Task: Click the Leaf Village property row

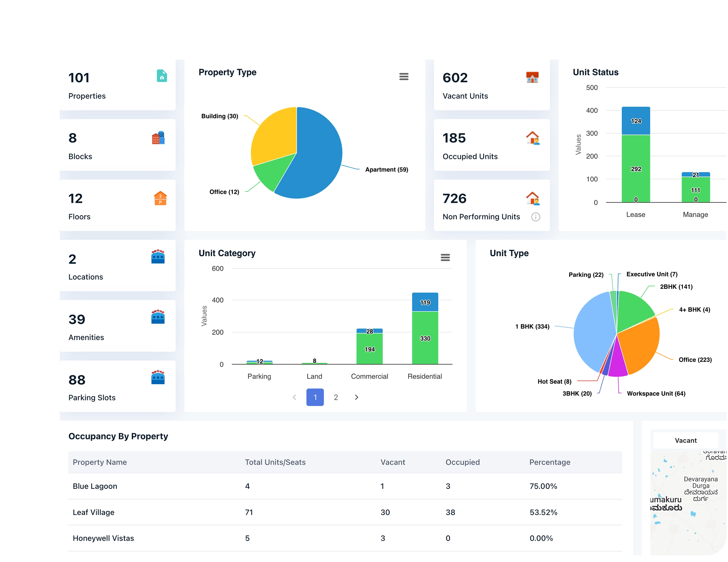Action: [93, 512]
